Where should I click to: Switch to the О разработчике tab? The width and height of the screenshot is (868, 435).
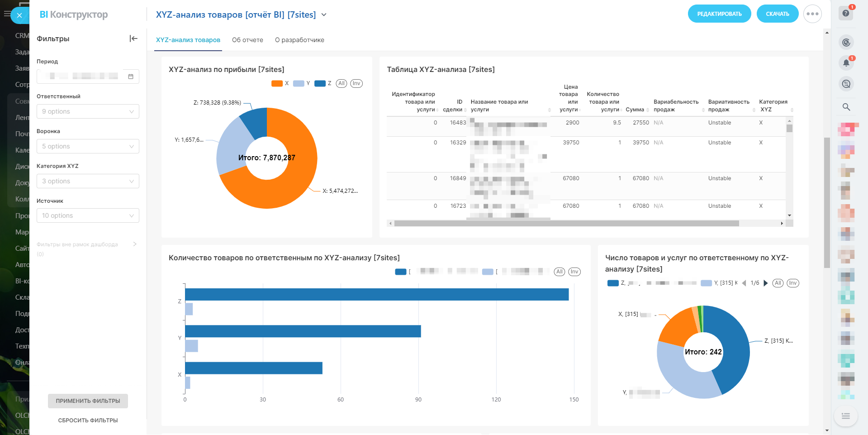[x=299, y=40]
